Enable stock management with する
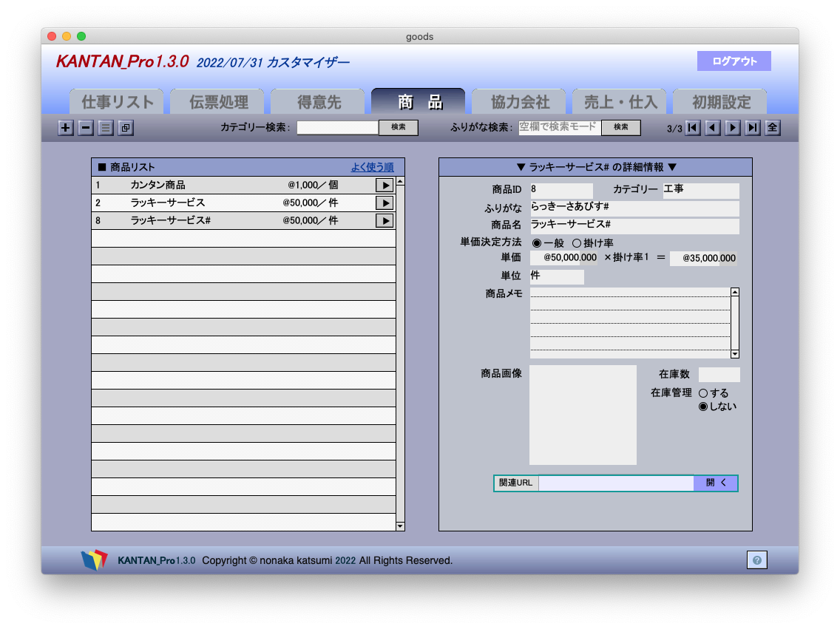The height and width of the screenshot is (629, 840). pos(703,393)
